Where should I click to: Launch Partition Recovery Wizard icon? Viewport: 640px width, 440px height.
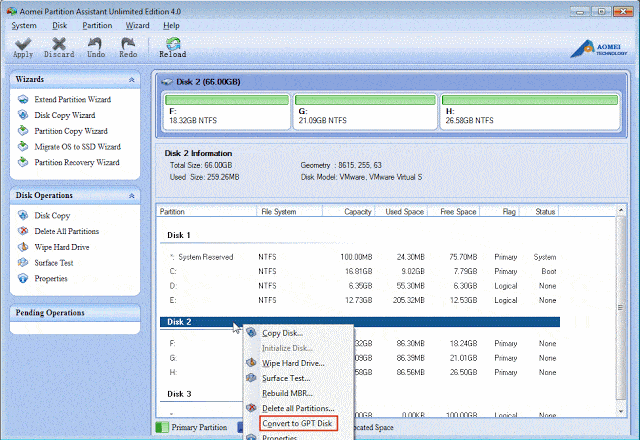23,162
